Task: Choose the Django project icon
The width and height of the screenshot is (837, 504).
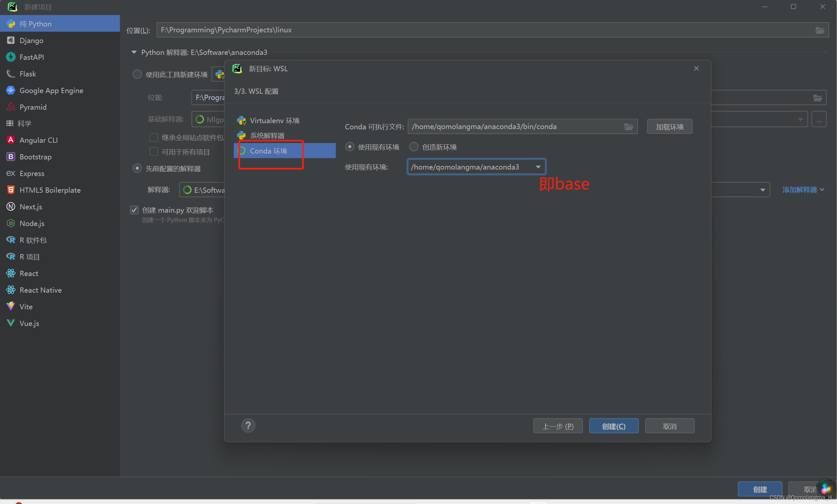Action: [11, 41]
